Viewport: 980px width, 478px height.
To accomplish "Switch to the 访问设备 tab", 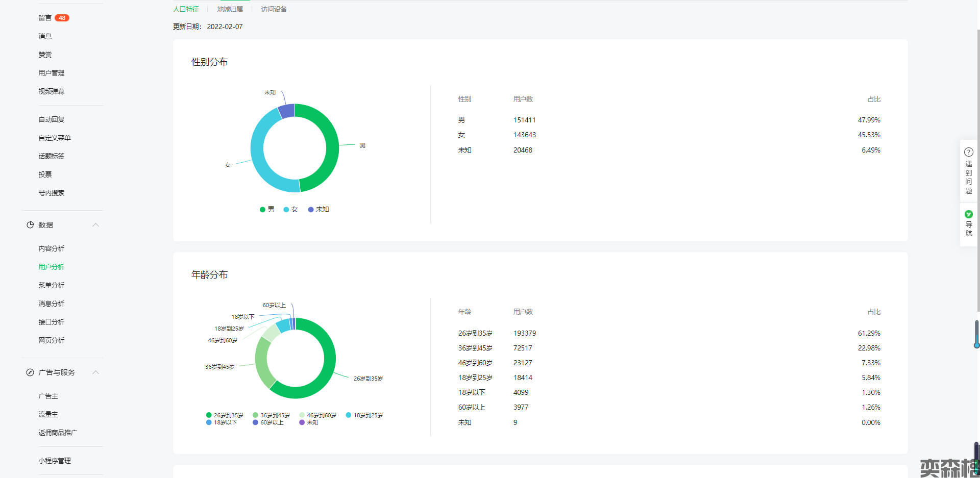I will click(274, 9).
